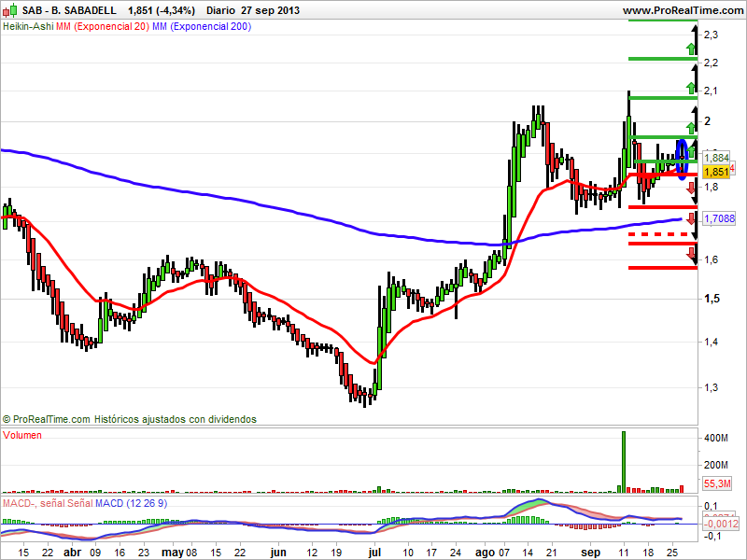Image resolution: width=747 pixels, height=560 pixels.
Task: Click the 400M volume axis label
Action: point(715,438)
